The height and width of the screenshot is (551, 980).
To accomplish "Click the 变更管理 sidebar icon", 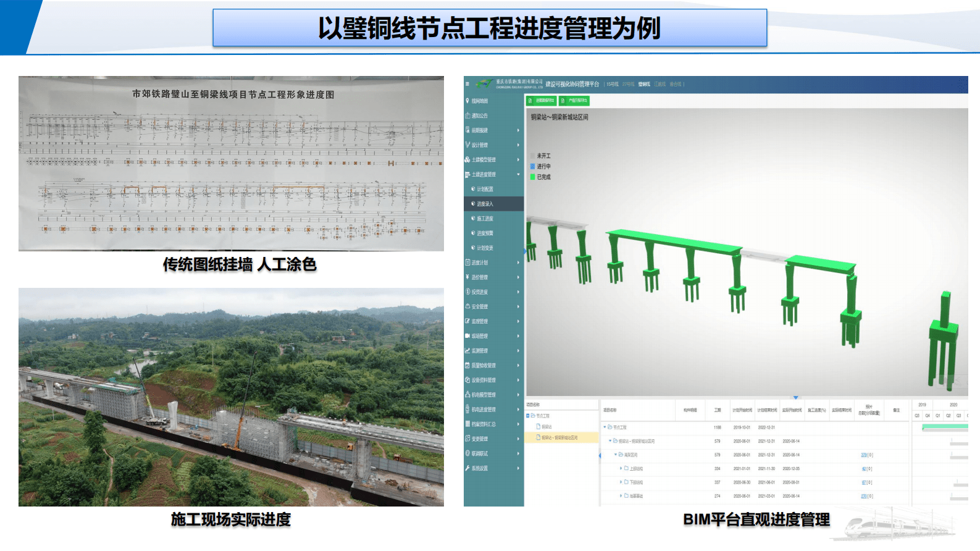I will pyautogui.click(x=467, y=439).
